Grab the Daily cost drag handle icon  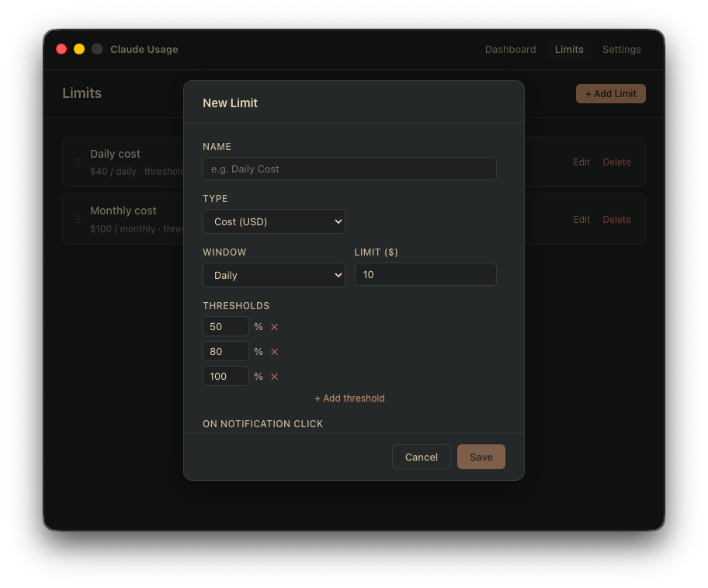point(76,162)
